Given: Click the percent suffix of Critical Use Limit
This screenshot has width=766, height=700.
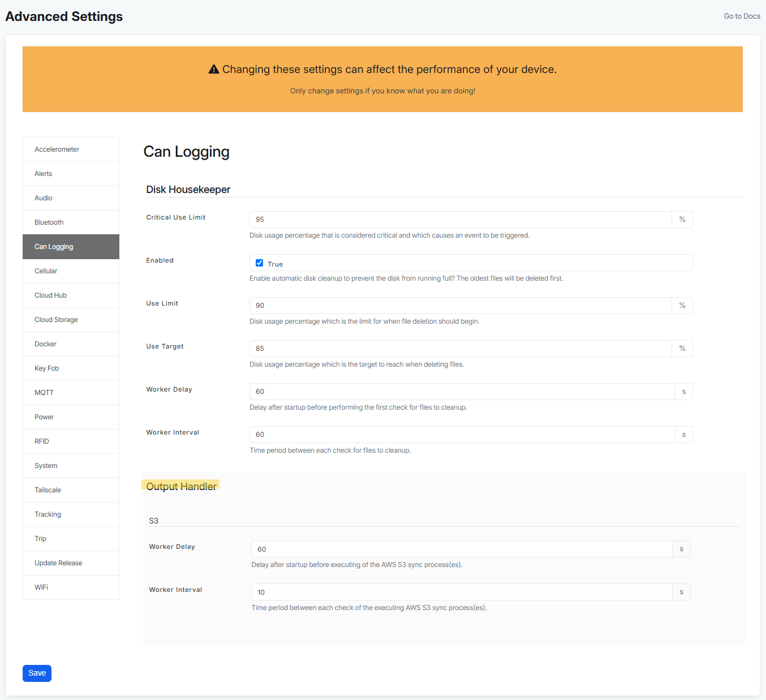Looking at the screenshot, I should pos(682,220).
